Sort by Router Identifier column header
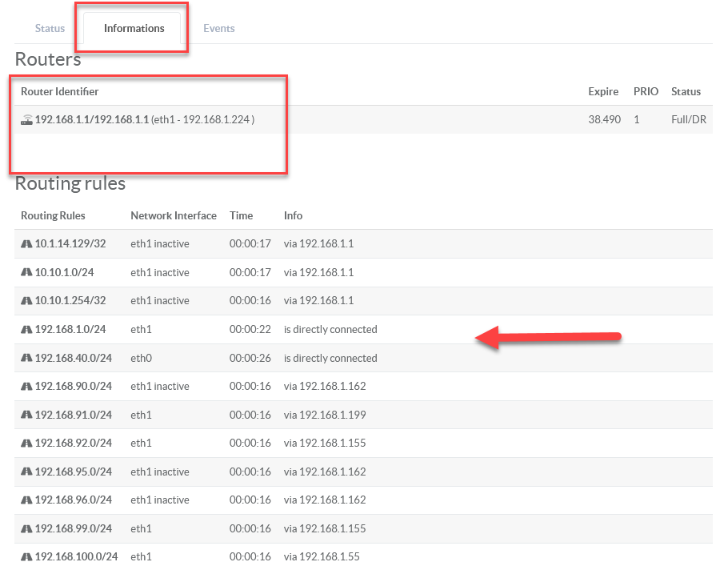Viewport: 728px width, 582px height. (60, 92)
